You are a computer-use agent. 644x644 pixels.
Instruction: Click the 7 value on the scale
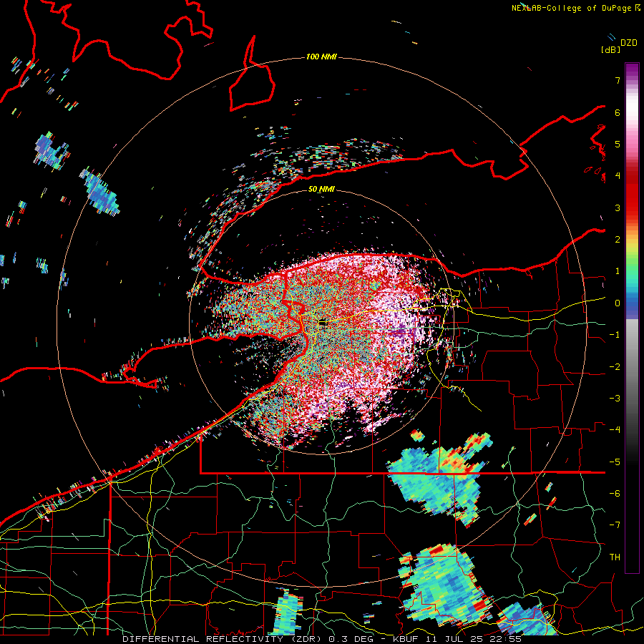(618, 80)
